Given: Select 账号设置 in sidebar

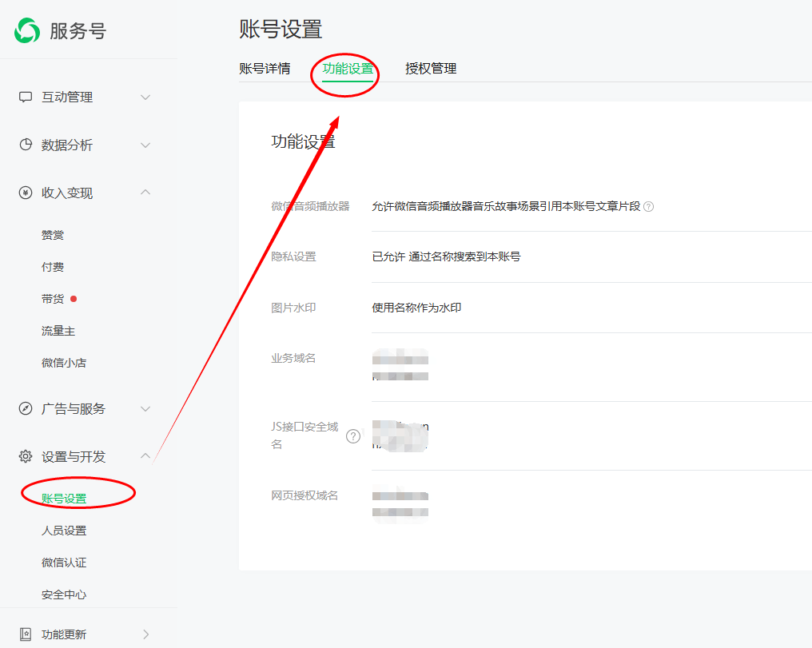Looking at the screenshot, I should tap(64, 499).
